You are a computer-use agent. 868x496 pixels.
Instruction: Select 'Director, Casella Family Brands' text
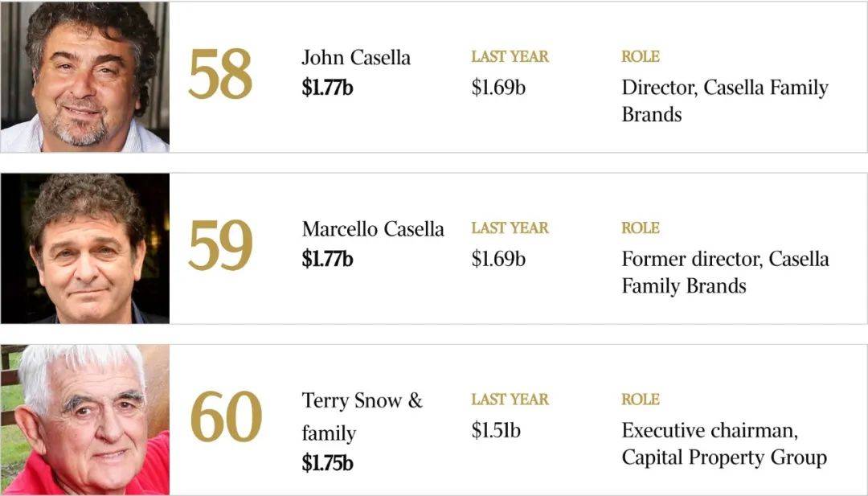[x=725, y=100]
